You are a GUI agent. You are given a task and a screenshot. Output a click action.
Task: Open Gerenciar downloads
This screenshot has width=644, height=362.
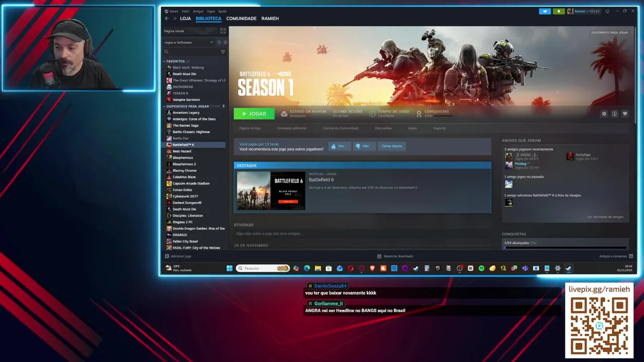395,256
